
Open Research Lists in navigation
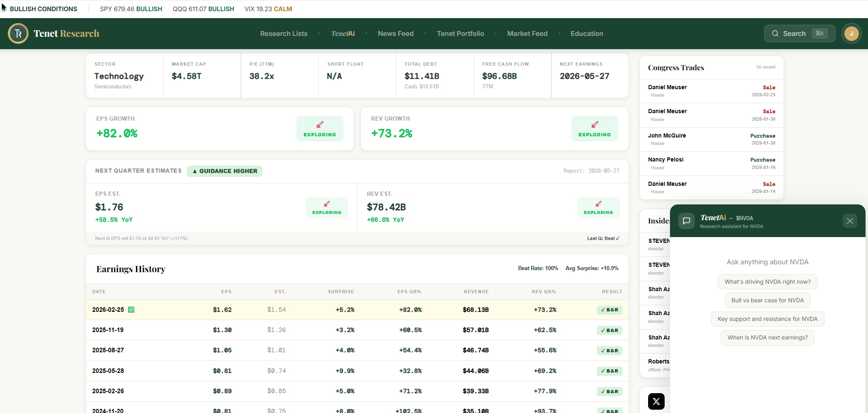coord(284,33)
